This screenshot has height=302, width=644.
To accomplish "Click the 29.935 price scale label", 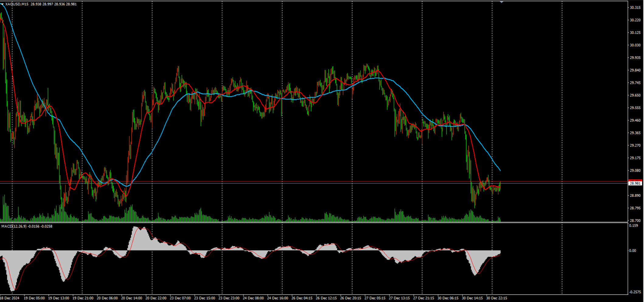I will (635, 58).
